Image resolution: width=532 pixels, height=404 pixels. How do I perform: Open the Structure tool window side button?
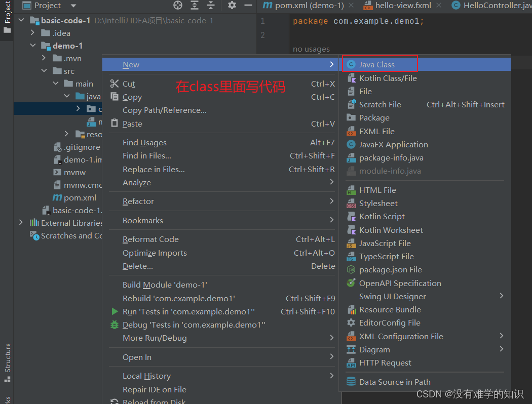(x=7, y=362)
